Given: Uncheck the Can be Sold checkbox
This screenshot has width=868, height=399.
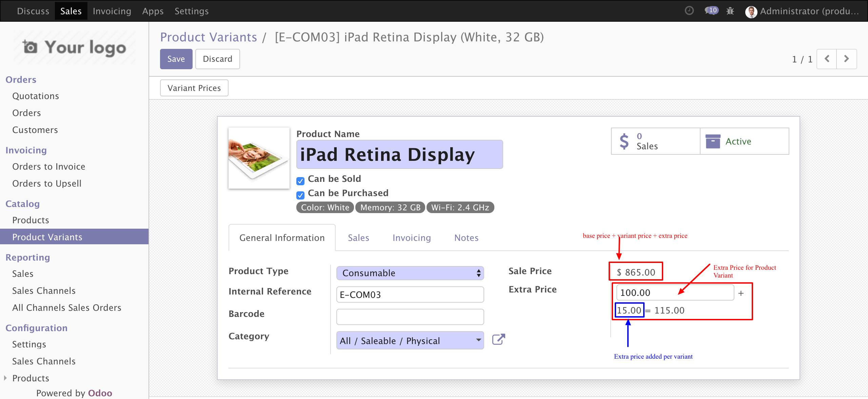Looking at the screenshot, I should (300, 181).
